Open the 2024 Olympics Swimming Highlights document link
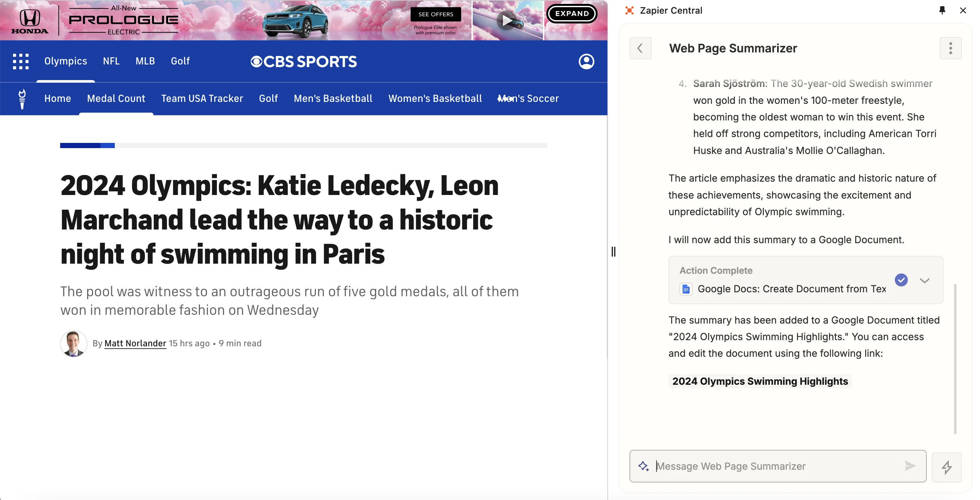Viewport: 980px width, 500px height. pyautogui.click(x=760, y=381)
